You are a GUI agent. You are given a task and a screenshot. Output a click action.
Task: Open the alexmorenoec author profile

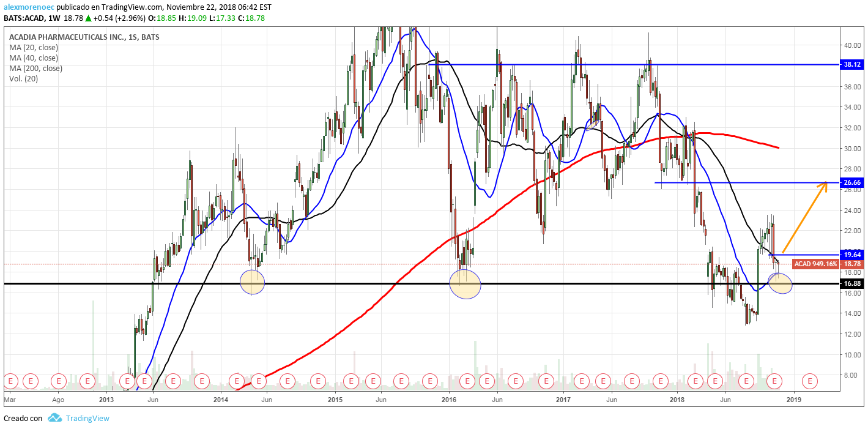28,7
